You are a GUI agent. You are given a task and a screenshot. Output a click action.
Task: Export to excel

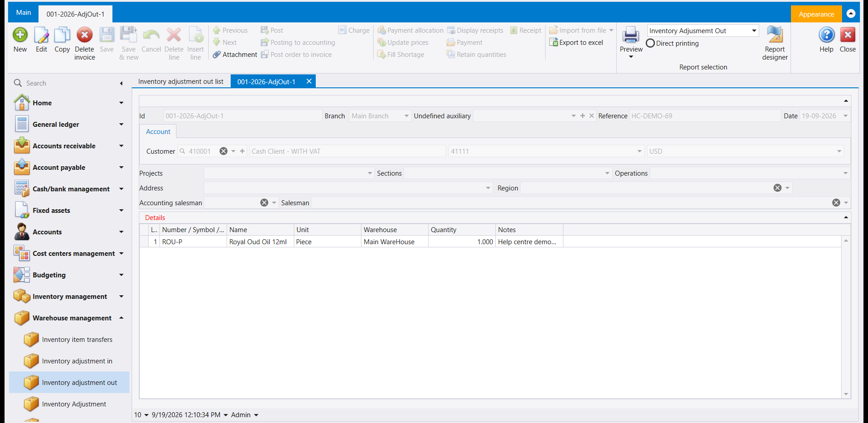(x=576, y=43)
